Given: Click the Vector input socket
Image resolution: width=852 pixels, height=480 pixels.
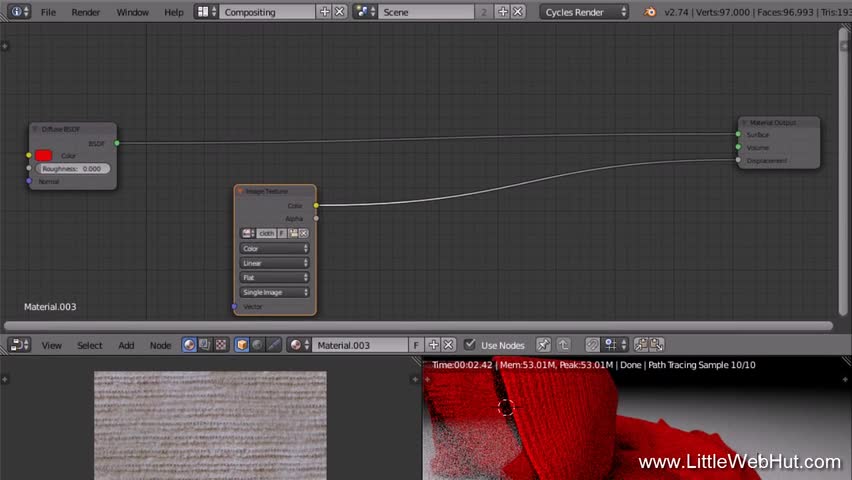Looking at the screenshot, I should (235, 307).
